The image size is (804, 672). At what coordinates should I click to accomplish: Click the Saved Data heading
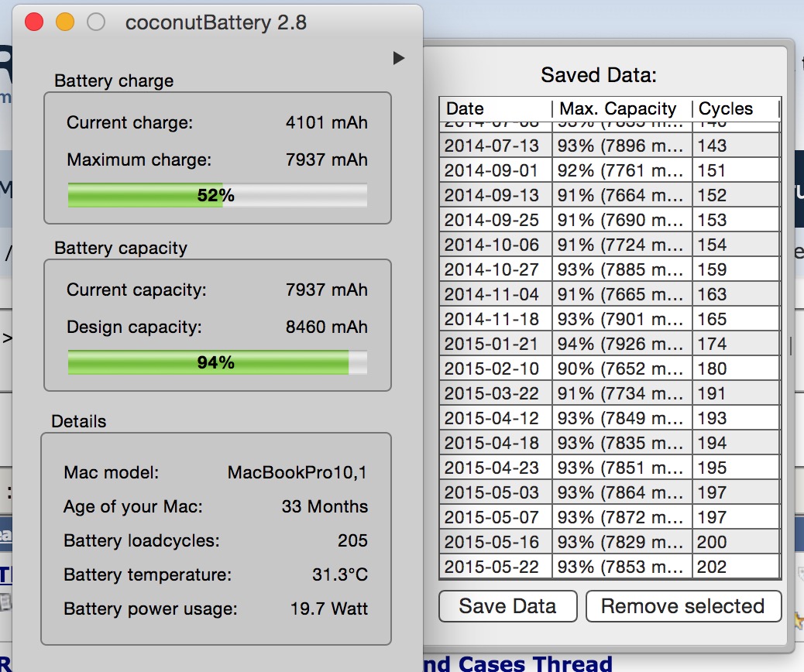(599, 75)
